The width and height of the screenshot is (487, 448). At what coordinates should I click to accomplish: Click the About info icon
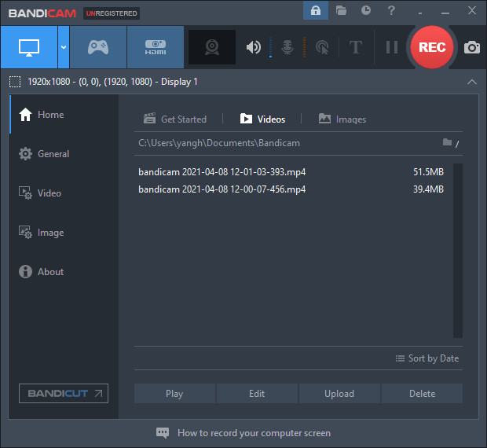coord(25,271)
